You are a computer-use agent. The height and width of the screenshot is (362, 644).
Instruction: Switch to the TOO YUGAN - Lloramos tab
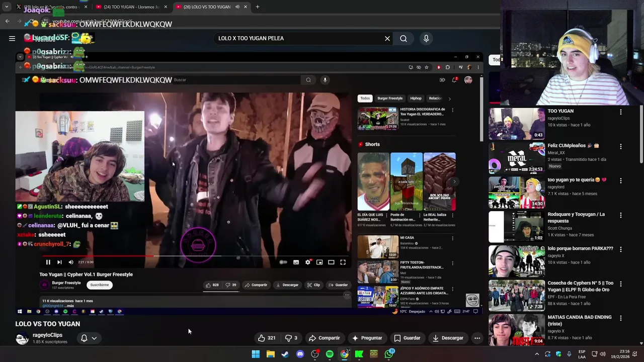coord(131,7)
